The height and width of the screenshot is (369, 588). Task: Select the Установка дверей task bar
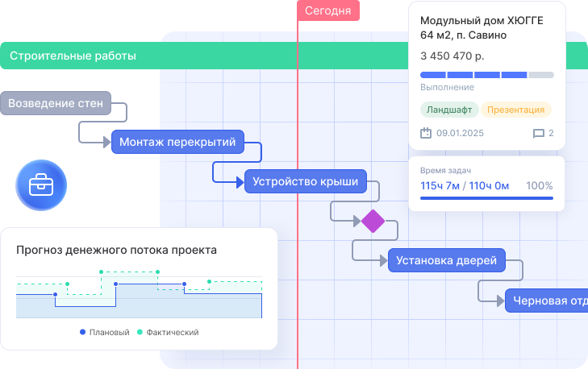pos(448,260)
